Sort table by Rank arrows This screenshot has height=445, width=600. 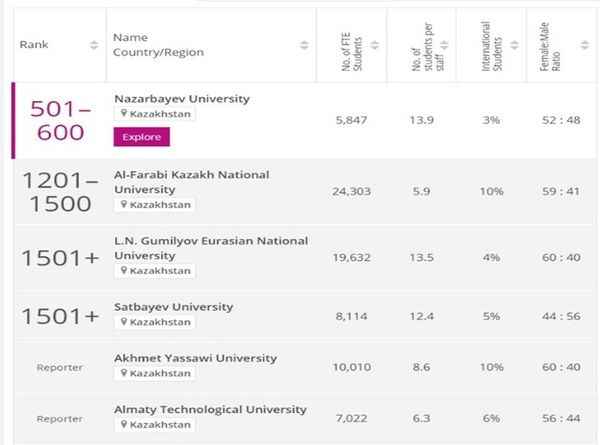pyautogui.click(x=94, y=45)
